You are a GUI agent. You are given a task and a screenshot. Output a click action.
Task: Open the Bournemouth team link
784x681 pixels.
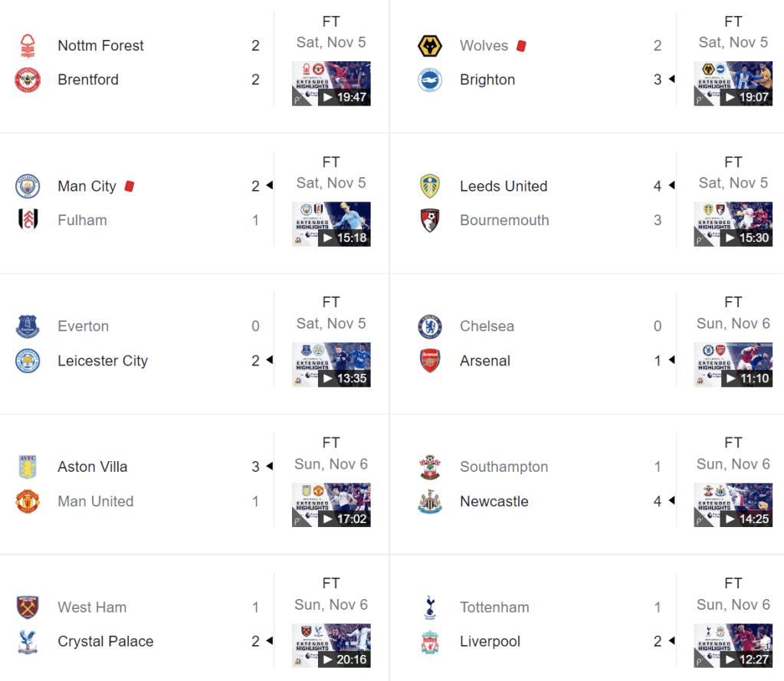tap(504, 221)
